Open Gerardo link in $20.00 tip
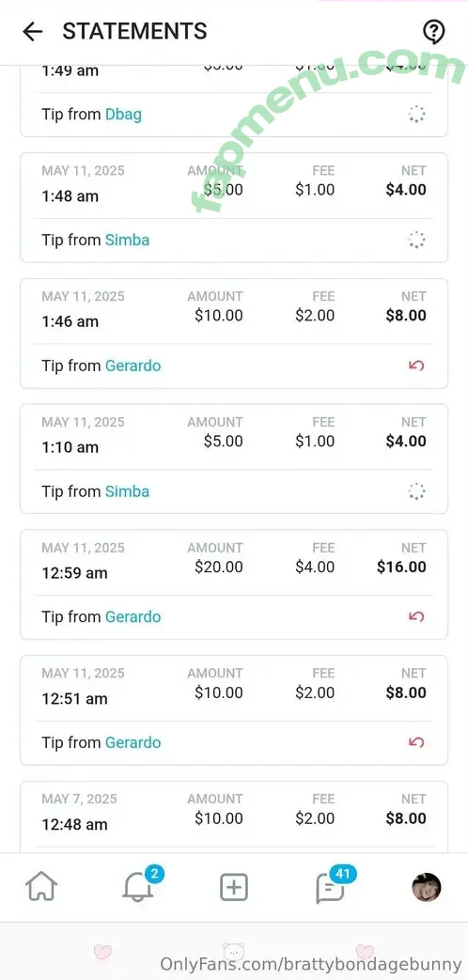The width and height of the screenshot is (468, 980). point(133,617)
